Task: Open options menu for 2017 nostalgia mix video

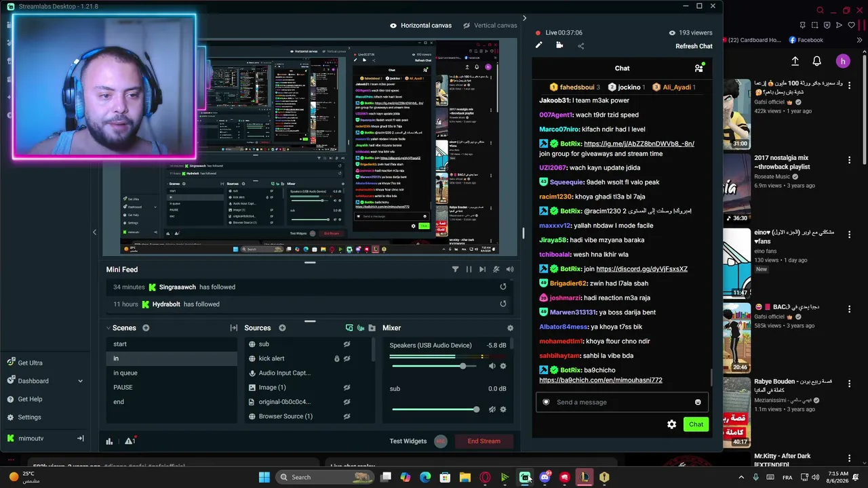Action: 849,161
